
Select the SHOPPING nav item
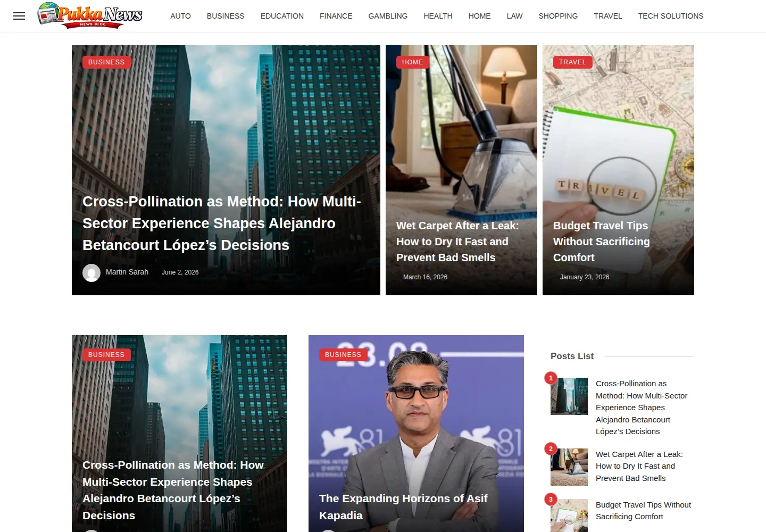click(558, 16)
